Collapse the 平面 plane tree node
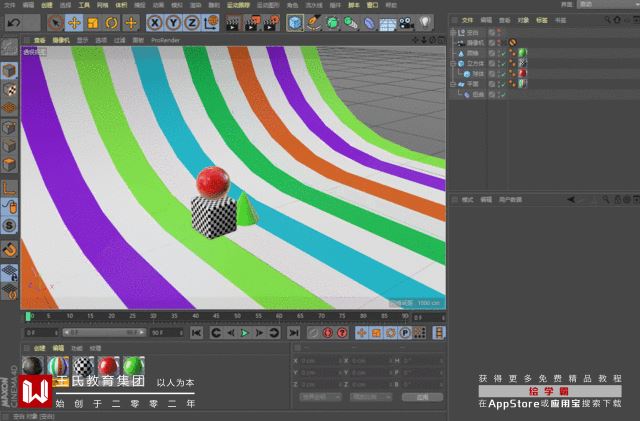This screenshot has height=421, width=640. pyautogui.click(x=453, y=84)
